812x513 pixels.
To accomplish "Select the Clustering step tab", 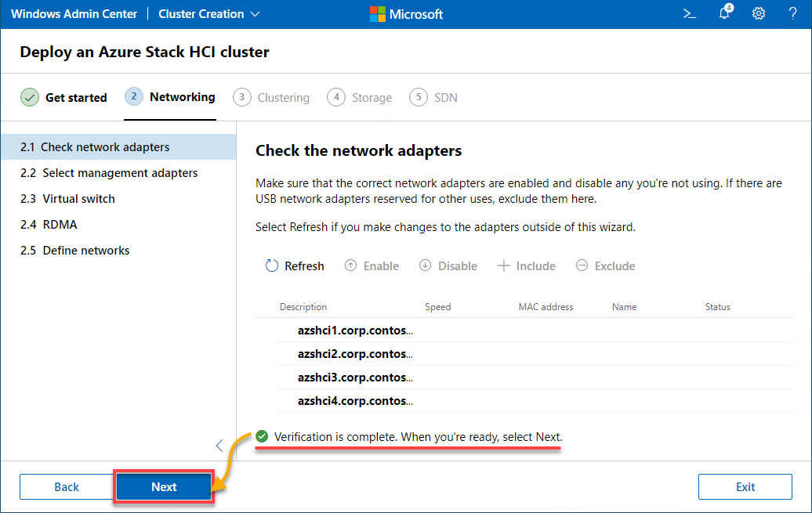I will tap(271, 97).
